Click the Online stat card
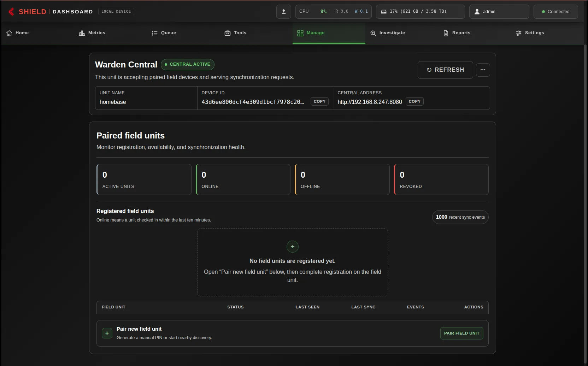The width and height of the screenshot is (588, 366). [243, 179]
